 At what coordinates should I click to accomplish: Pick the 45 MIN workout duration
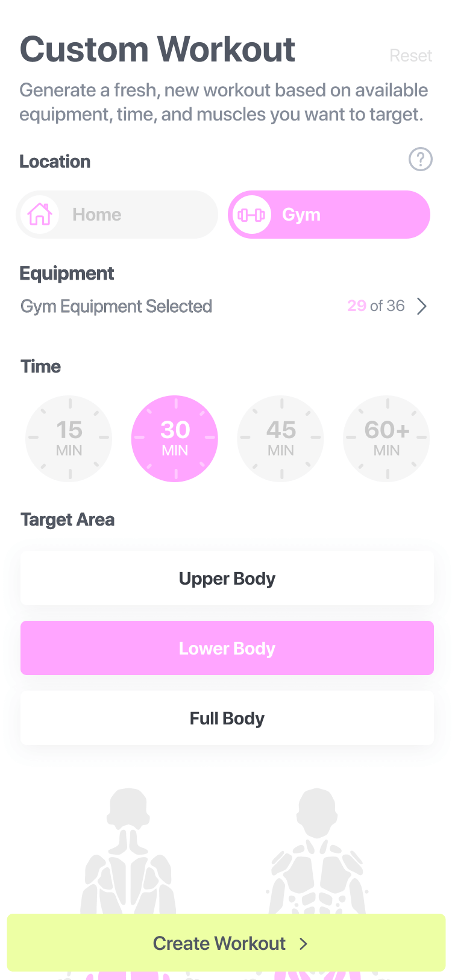point(281,438)
